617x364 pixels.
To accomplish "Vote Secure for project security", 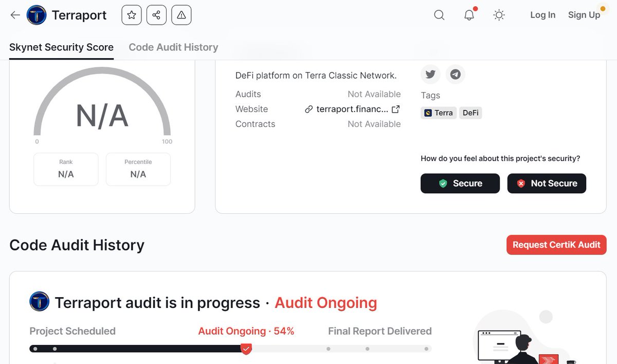I will 460,184.
